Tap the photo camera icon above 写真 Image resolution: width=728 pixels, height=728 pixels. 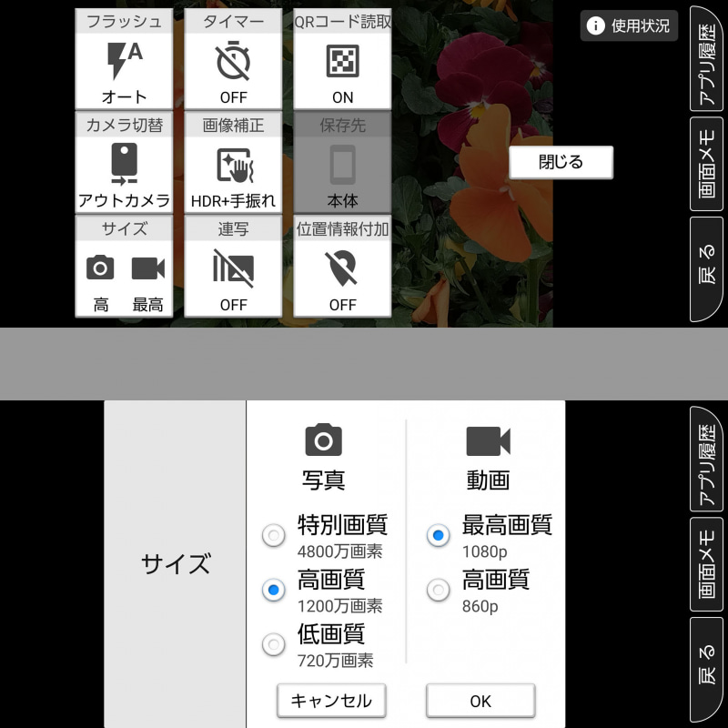(324, 440)
